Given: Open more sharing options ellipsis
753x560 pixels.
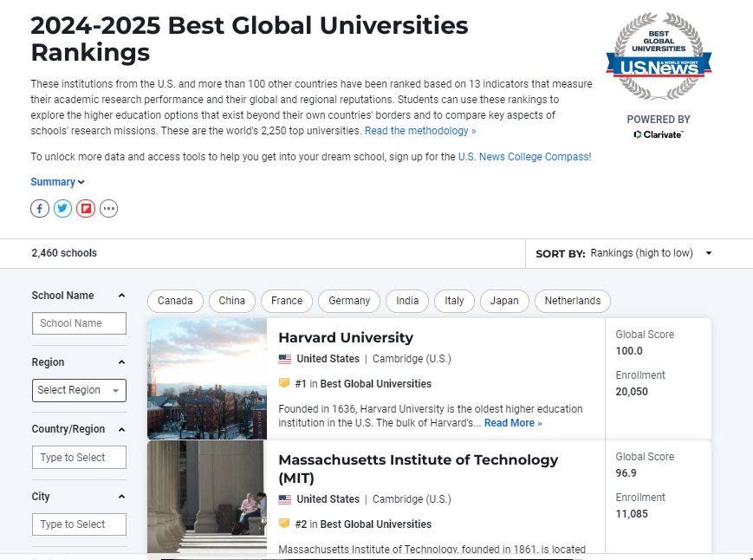Looking at the screenshot, I should [x=109, y=208].
